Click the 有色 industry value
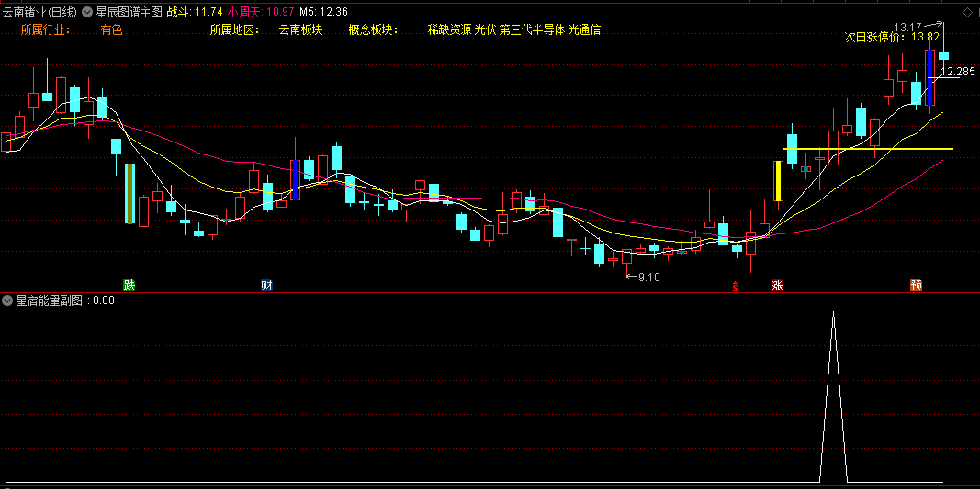 click(112, 29)
